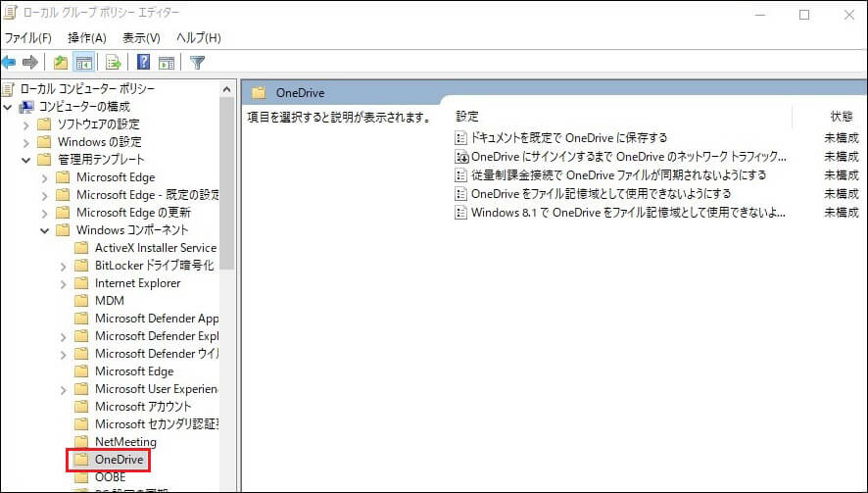Viewport: 868px width, 493px height.
Task: Select Microsoft Edge under Windows コンポーネント
Action: pyautogui.click(x=134, y=371)
